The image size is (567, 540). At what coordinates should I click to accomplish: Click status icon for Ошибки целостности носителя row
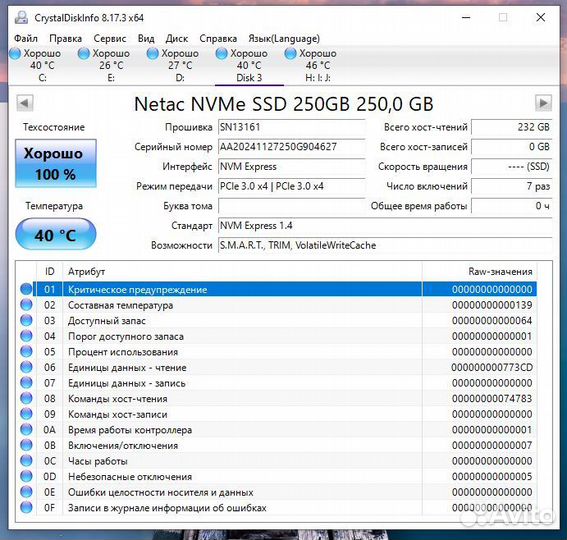click(x=26, y=492)
